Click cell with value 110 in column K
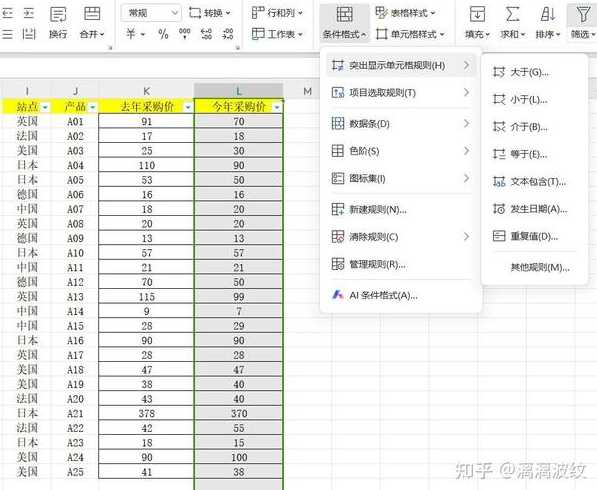597x490 pixels. point(146,166)
